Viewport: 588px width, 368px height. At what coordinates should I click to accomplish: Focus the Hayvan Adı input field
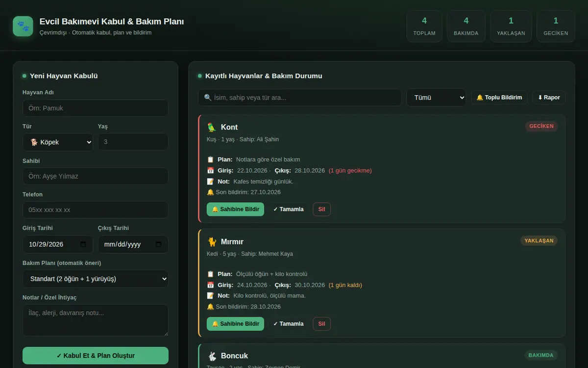(96, 108)
